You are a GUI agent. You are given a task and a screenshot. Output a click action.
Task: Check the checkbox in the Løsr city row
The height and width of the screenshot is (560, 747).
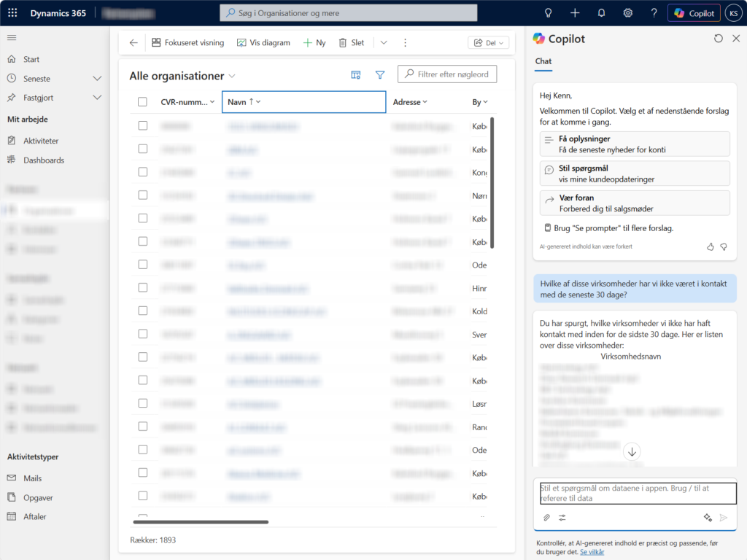point(142,403)
